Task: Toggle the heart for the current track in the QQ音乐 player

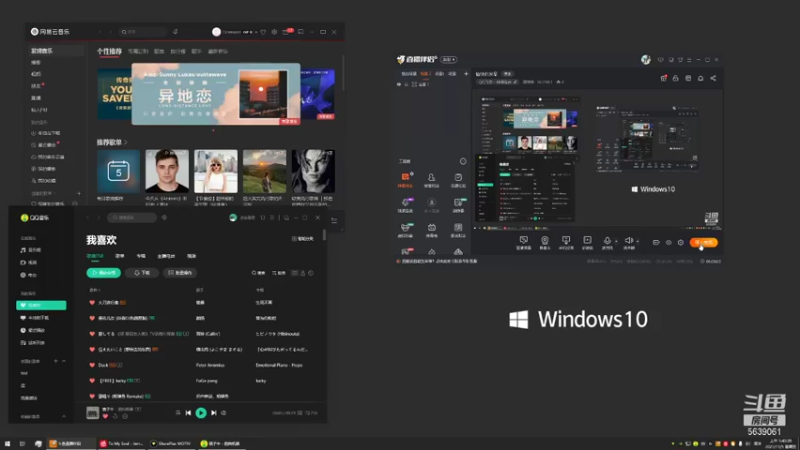Action: pyautogui.click(x=106, y=416)
